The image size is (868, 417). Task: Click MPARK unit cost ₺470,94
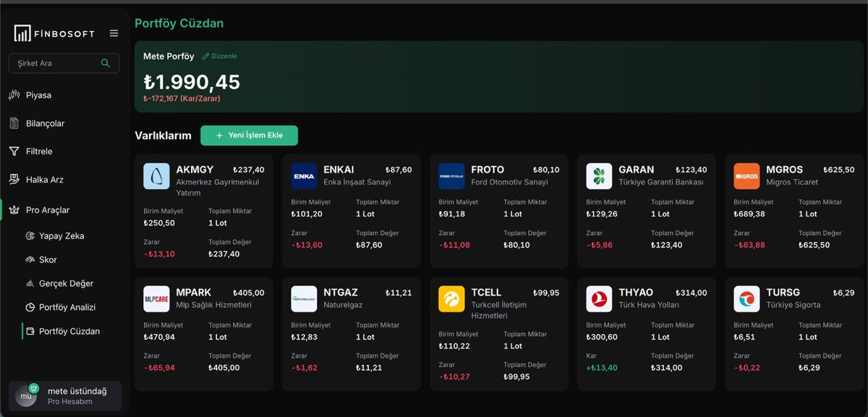(159, 337)
